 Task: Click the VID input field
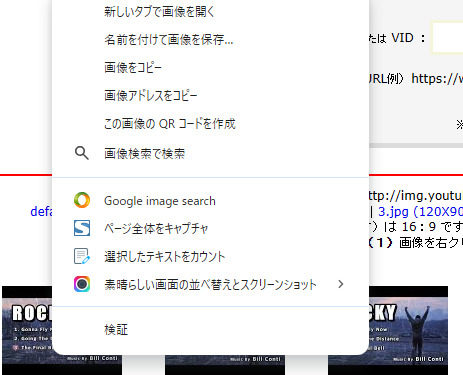point(448,37)
